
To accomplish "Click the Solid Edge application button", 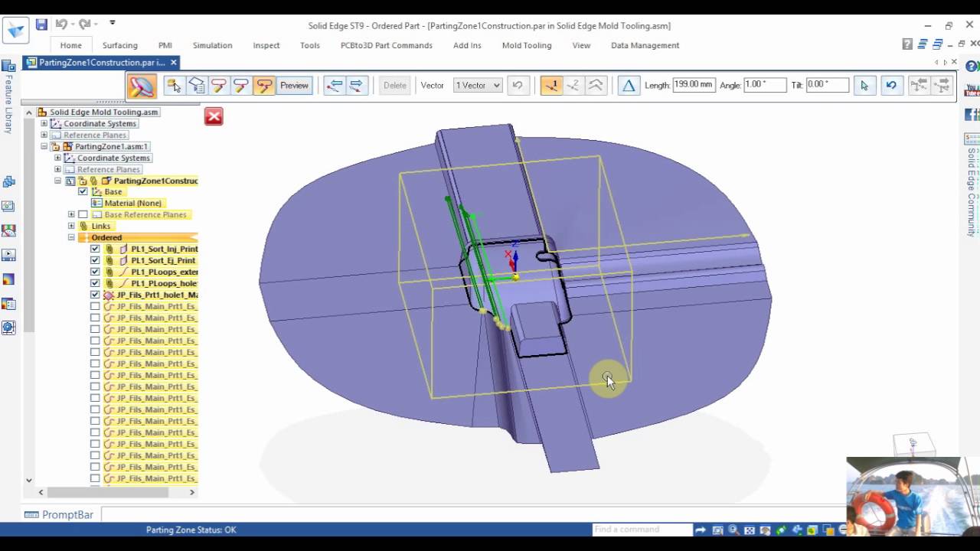I will (x=15, y=31).
